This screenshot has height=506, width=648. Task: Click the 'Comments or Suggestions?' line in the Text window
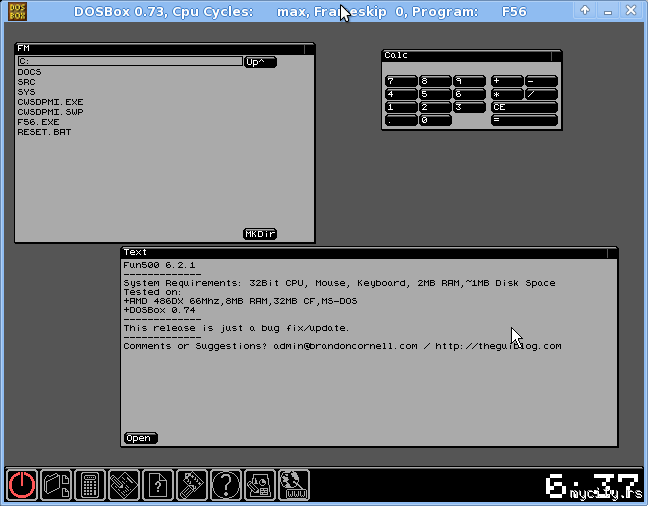click(x=342, y=346)
